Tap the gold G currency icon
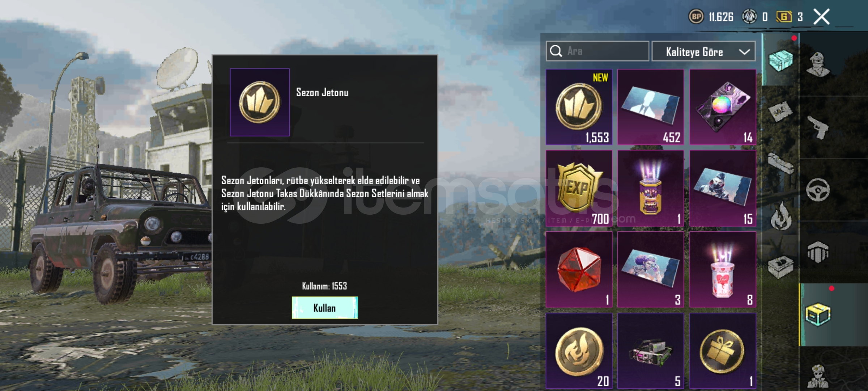The width and height of the screenshot is (868, 391). click(x=784, y=17)
